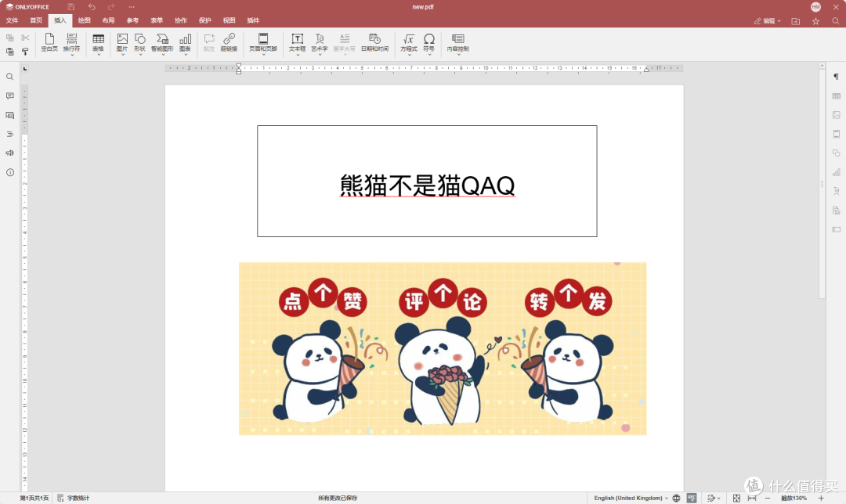
Task: Switch to the 绘图 (Draw) tab
Action: coord(84,20)
